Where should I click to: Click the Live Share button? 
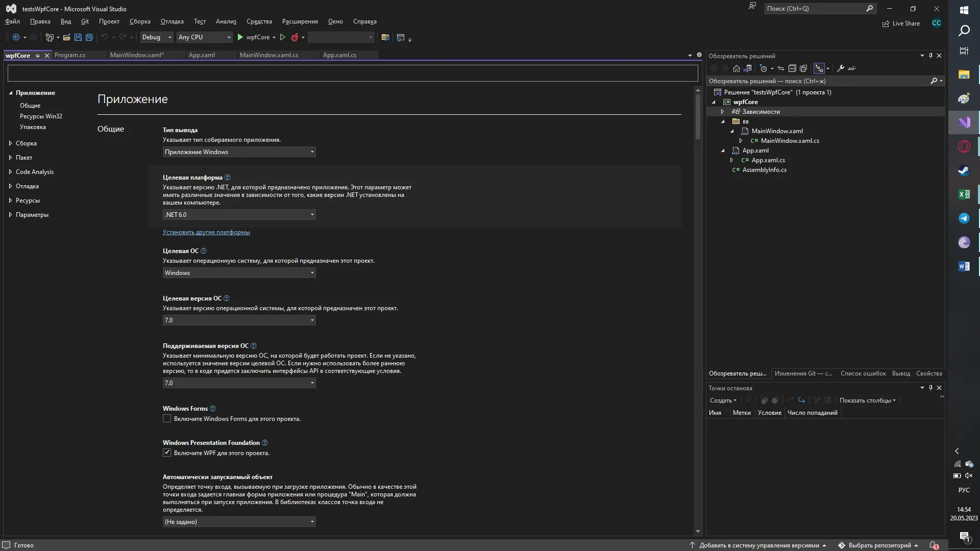(901, 23)
